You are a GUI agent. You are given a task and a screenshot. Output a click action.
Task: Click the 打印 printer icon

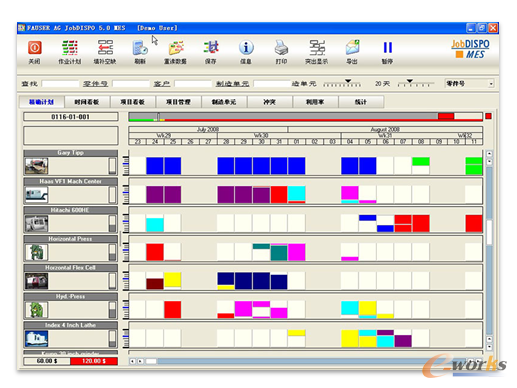[x=281, y=48]
